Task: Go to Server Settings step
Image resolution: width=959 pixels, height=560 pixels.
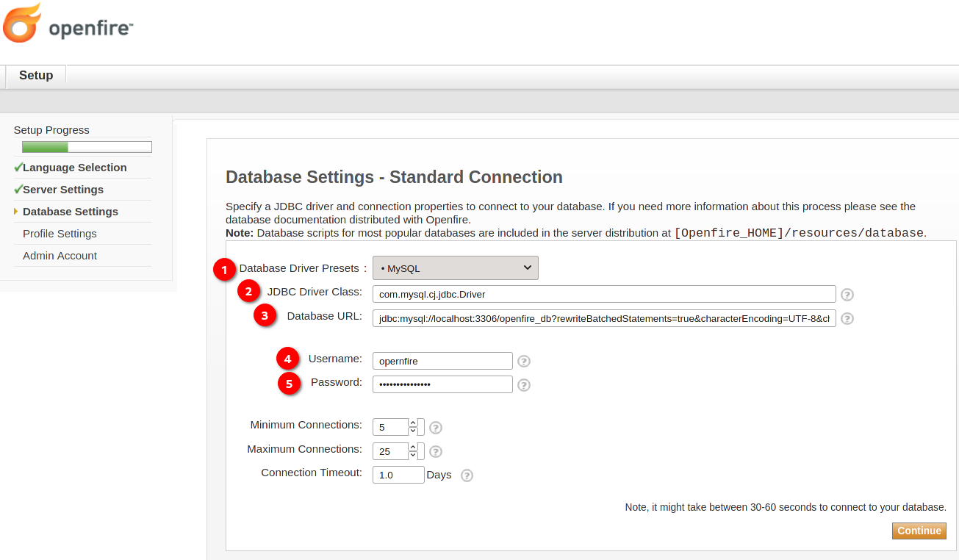Action: [63, 190]
